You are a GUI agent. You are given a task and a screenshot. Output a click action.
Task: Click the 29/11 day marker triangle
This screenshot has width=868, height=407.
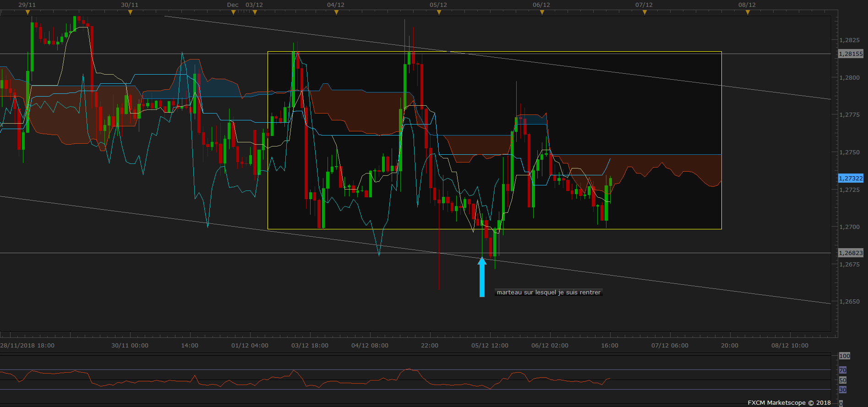[x=27, y=13]
